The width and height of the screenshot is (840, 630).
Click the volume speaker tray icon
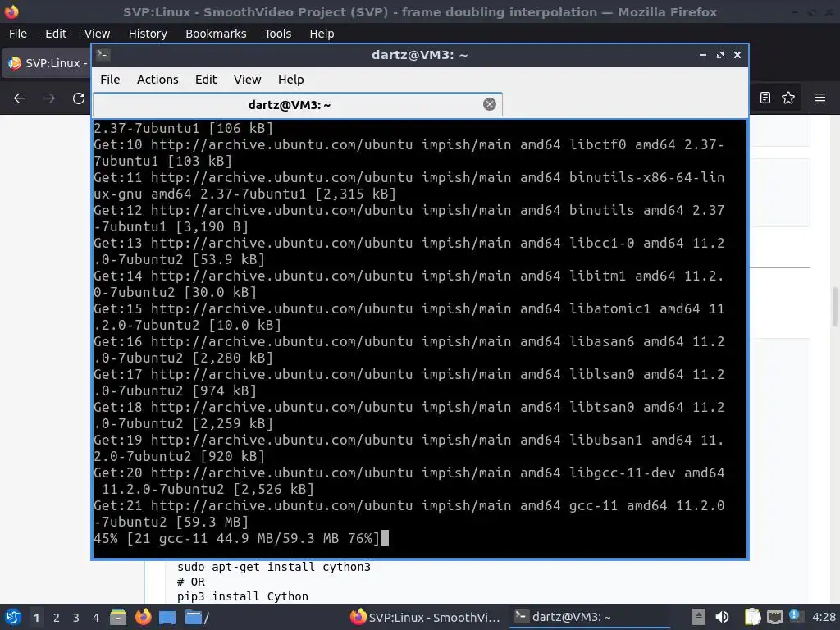pyautogui.click(x=723, y=617)
